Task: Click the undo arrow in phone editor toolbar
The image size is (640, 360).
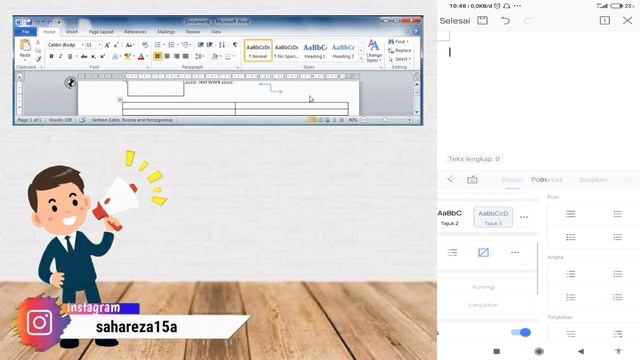Action: [505, 20]
